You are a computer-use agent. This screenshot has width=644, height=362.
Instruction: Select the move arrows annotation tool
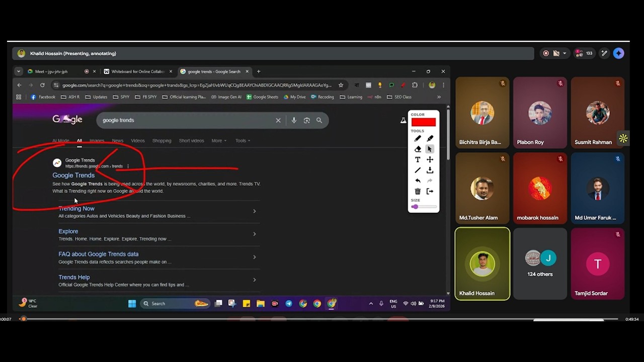430,159
